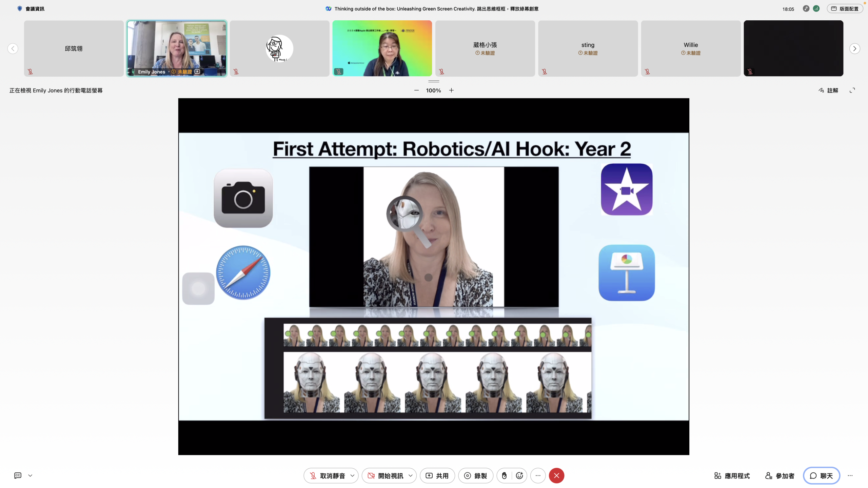868x488 pixels.
Task: Click the closed captions icon
Action: pyautogui.click(x=18, y=475)
